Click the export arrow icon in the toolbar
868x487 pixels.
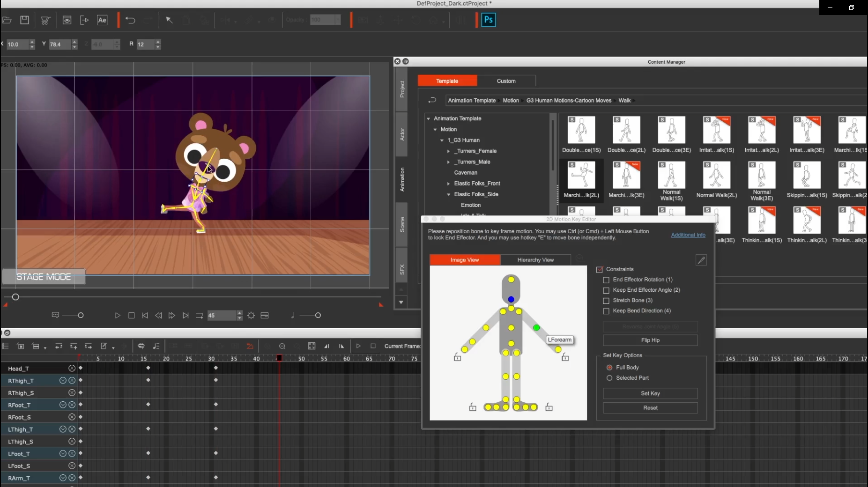point(84,20)
